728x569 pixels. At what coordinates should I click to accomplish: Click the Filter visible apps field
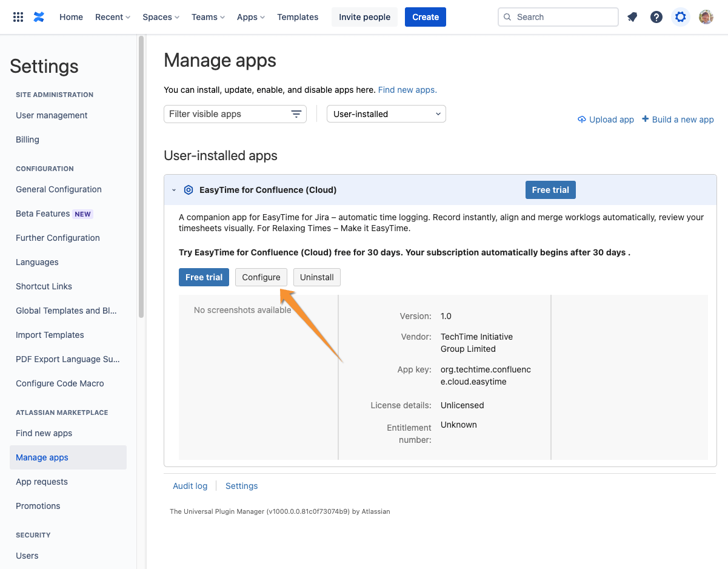235,114
